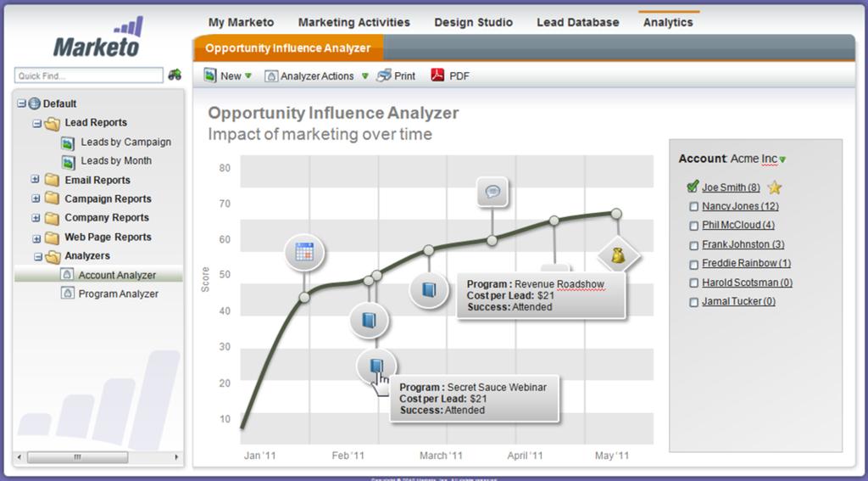Click the last data point above the May '11 label

pos(616,214)
